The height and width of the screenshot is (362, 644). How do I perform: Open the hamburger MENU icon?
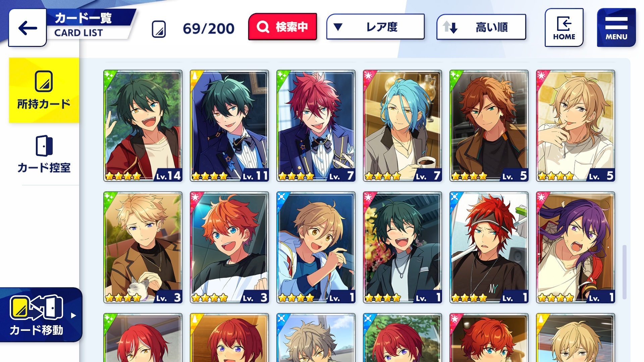[x=616, y=27]
